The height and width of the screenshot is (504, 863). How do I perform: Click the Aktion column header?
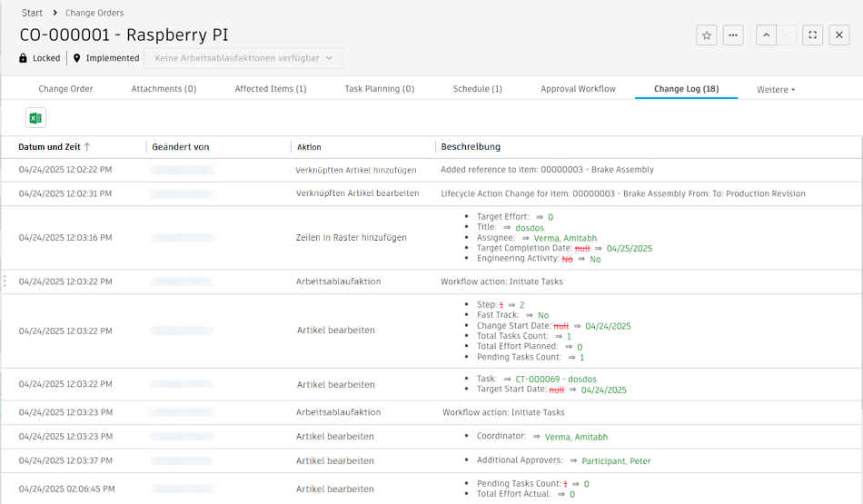coord(309,147)
